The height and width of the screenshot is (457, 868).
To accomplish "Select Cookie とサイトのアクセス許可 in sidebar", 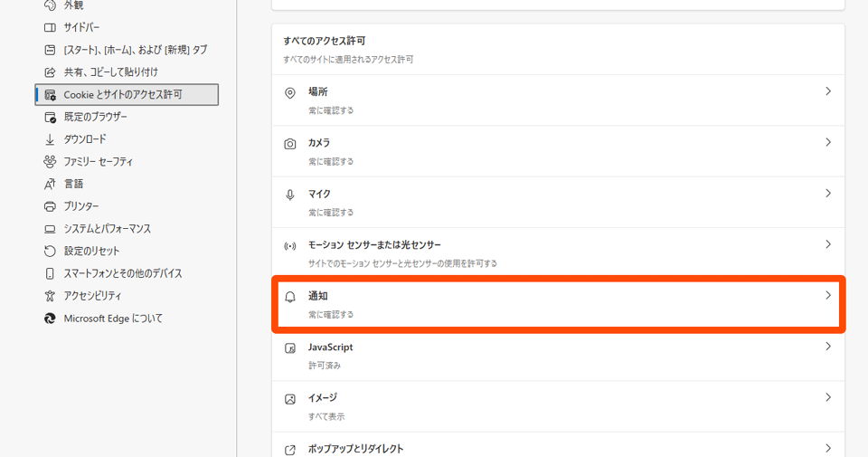I will click(123, 94).
